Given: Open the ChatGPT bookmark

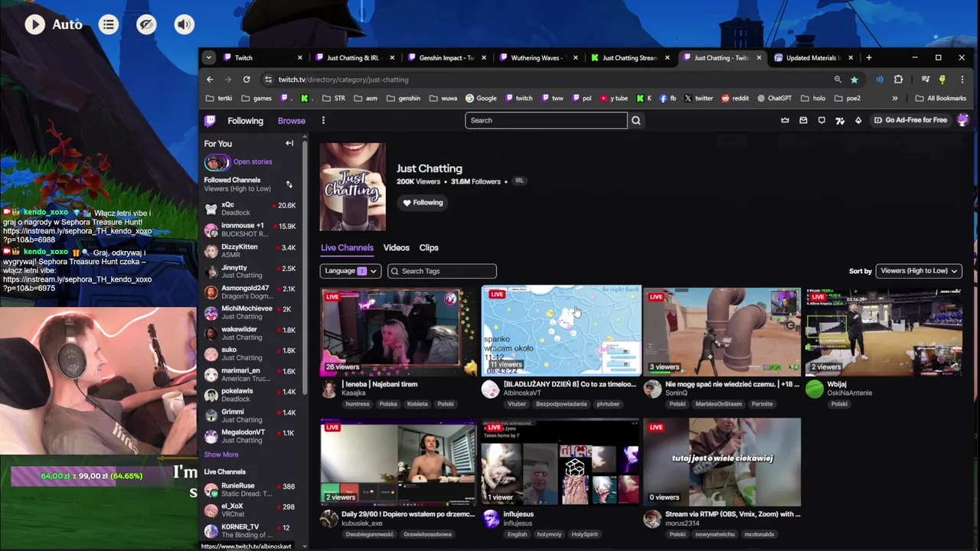Looking at the screenshot, I should 774,98.
